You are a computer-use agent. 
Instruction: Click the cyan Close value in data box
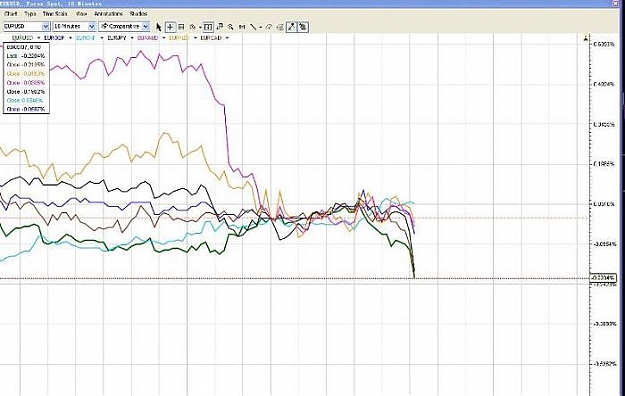[25, 100]
